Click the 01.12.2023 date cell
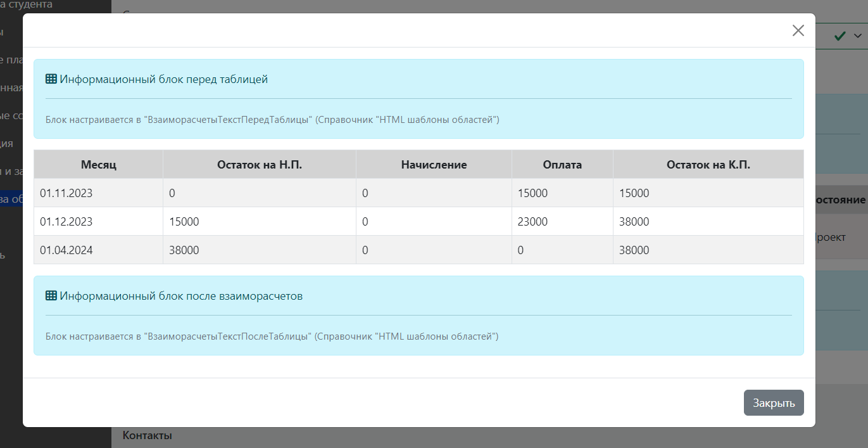 (66, 222)
